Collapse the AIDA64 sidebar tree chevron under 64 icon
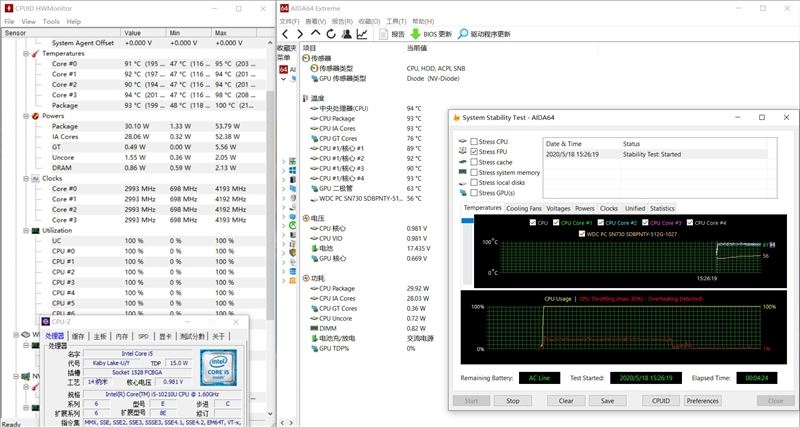The width and height of the screenshot is (800, 427). click(284, 79)
